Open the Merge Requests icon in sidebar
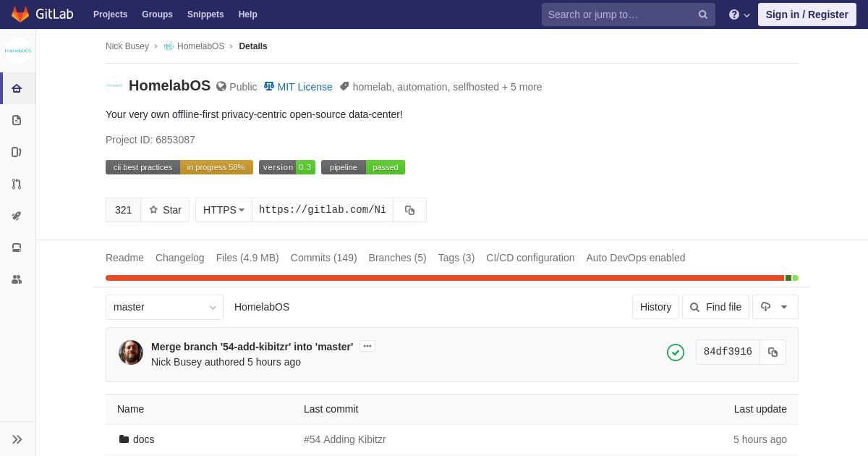This screenshot has width=868, height=456. [x=17, y=184]
